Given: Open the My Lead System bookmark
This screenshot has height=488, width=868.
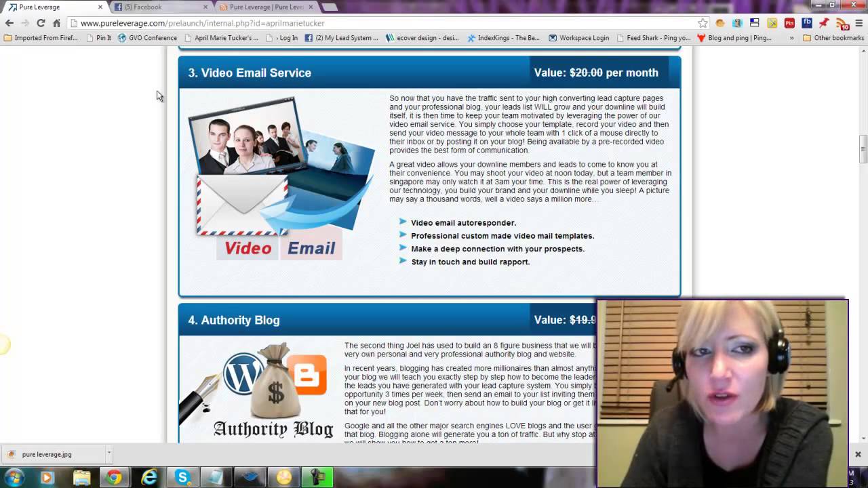Looking at the screenshot, I should pos(342,38).
